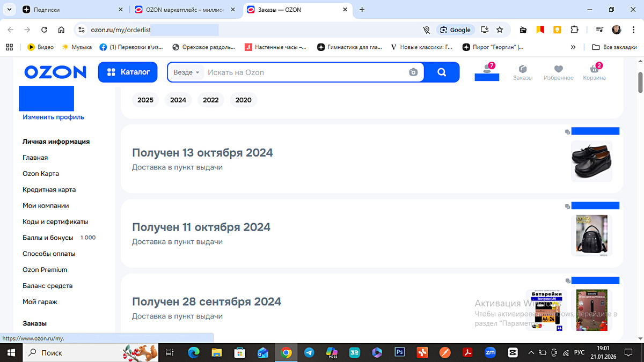Expand hidden bookmarks with the chevron
The width and height of the screenshot is (644, 362).
[x=574, y=47]
